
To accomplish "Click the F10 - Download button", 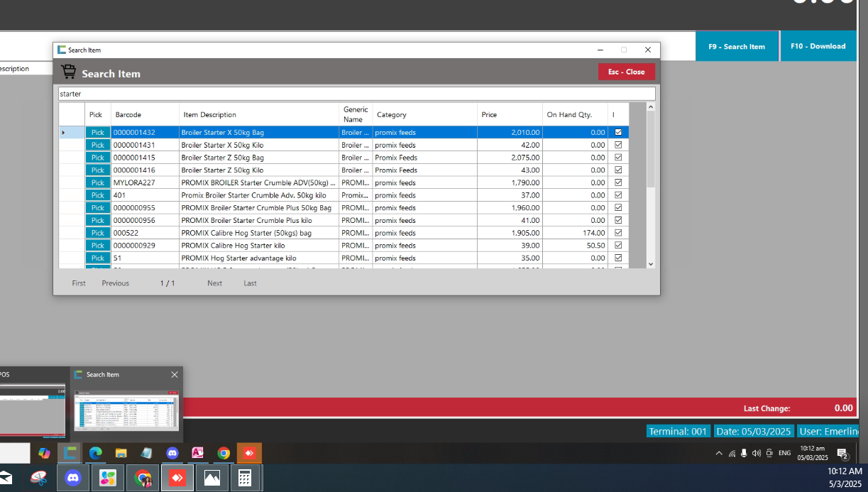I will [x=817, y=46].
